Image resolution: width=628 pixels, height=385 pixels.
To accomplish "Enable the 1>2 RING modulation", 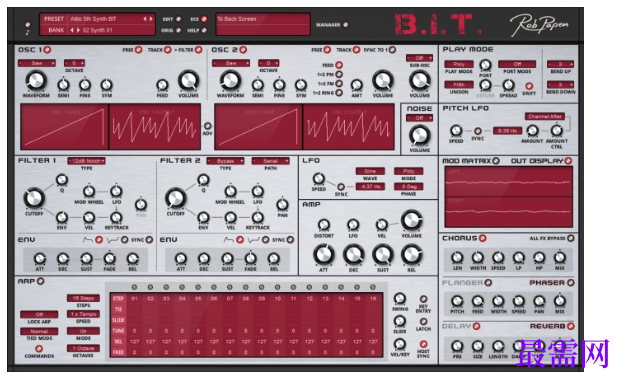I will point(339,93).
